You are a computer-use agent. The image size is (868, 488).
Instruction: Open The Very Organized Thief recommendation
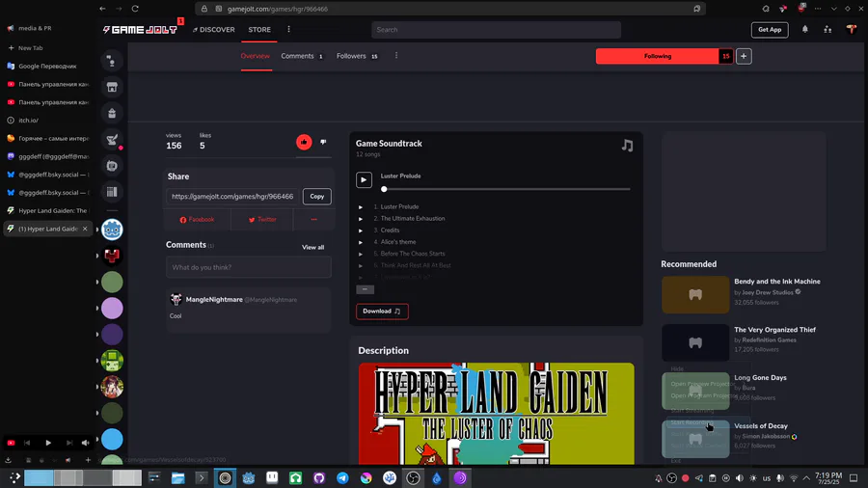click(775, 330)
